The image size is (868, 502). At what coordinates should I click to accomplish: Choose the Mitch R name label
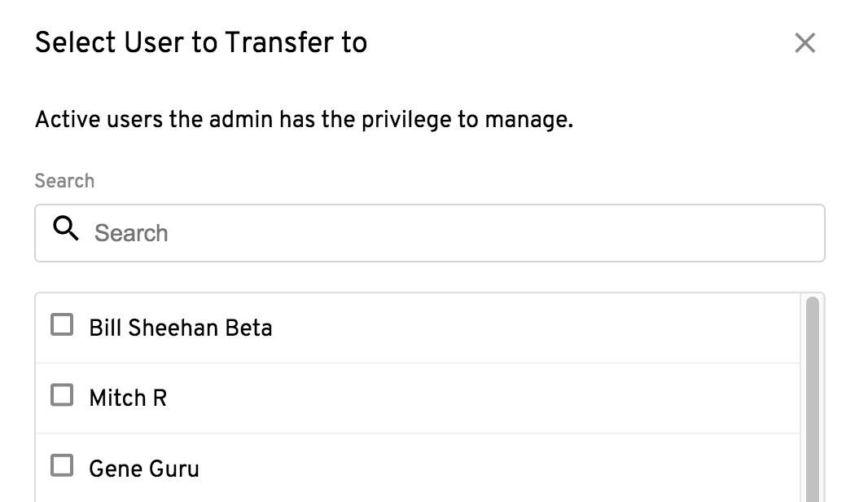(128, 398)
